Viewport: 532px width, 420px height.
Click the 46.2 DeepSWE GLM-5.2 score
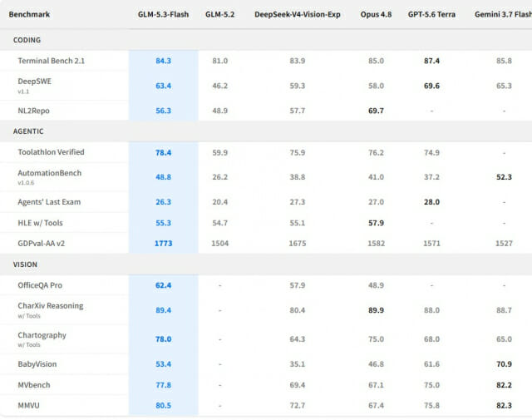[219, 86]
